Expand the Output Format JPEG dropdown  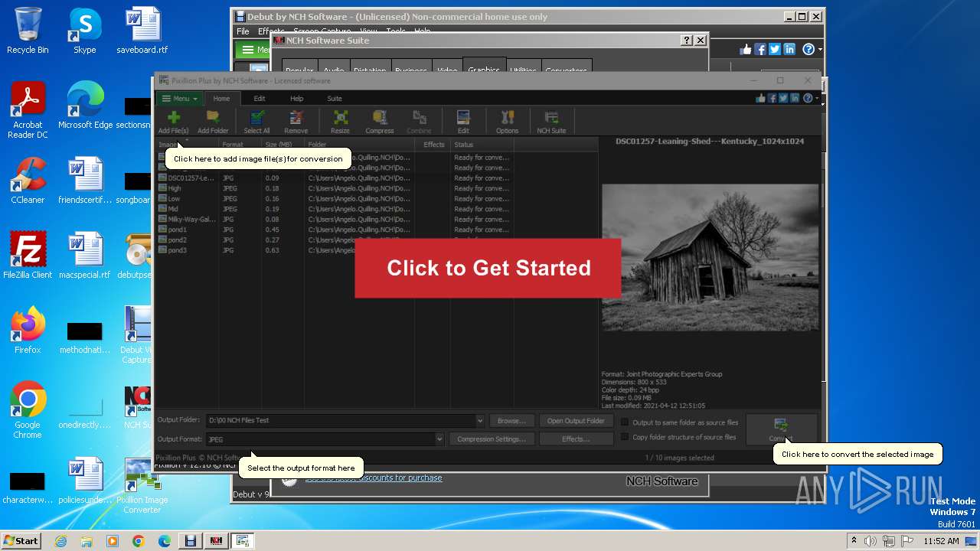439,439
